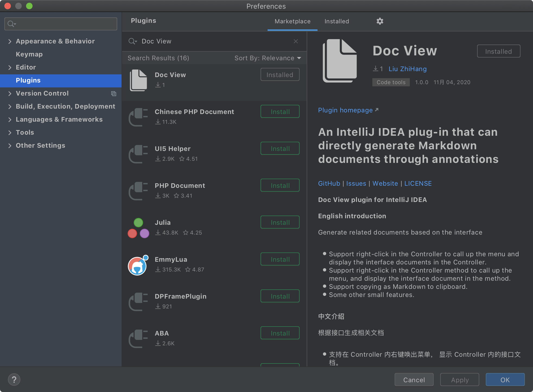
Task: Click the settings search magnifier icon
Action: [x=11, y=24]
